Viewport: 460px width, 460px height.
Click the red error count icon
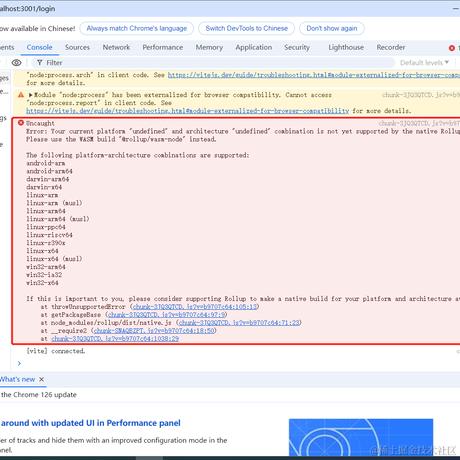tap(452, 48)
